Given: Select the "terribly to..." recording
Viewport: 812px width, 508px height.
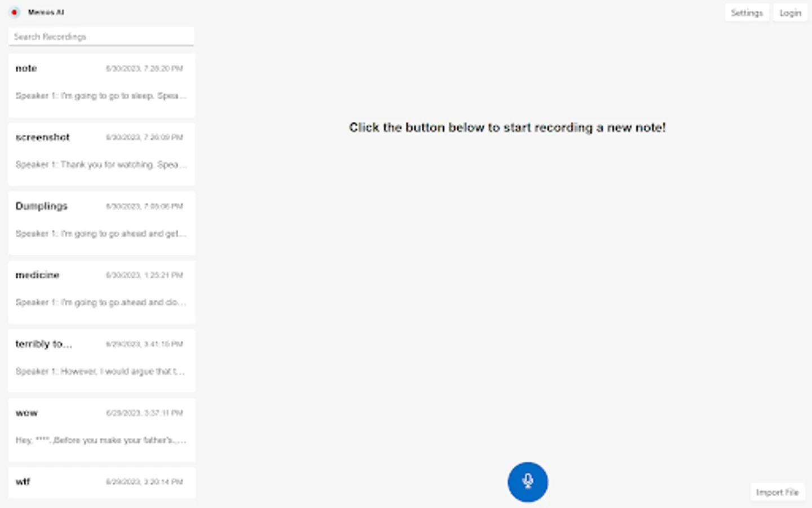Looking at the screenshot, I should pos(101,361).
